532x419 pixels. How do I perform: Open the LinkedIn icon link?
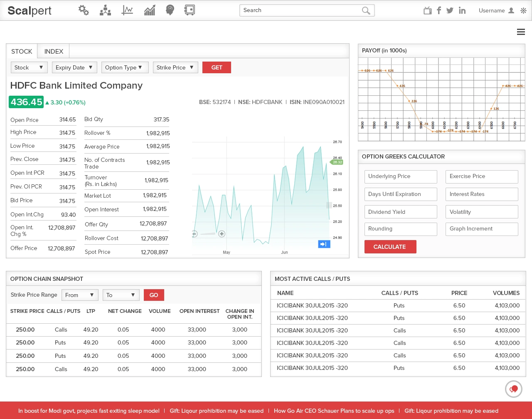tap(462, 10)
